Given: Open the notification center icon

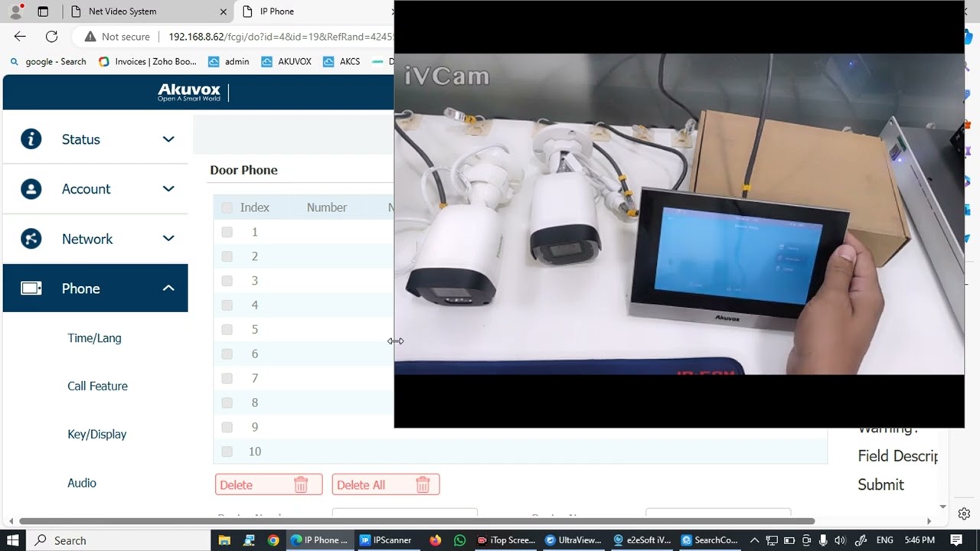Looking at the screenshot, I should pyautogui.click(x=956, y=540).
